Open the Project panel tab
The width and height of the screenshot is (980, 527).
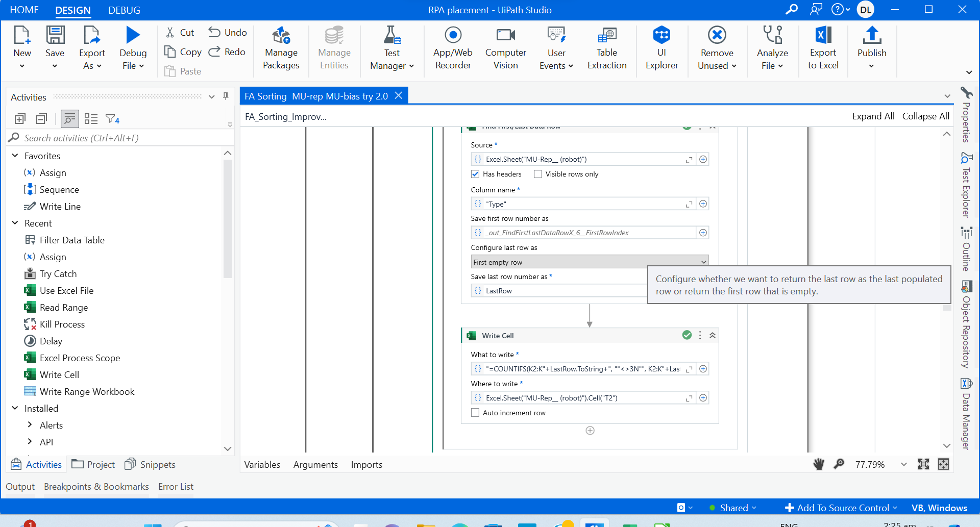pos(93,464)
